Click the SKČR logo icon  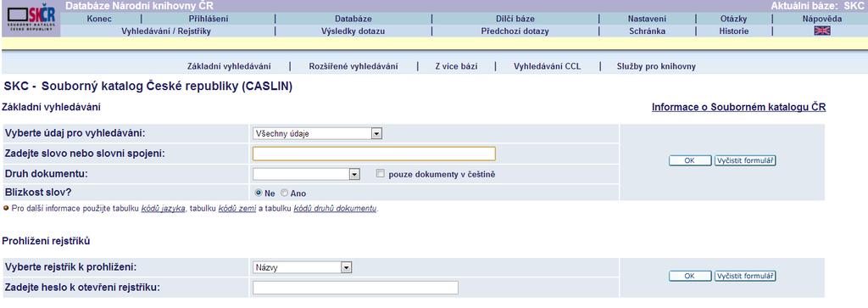click(x=32, y=18)
